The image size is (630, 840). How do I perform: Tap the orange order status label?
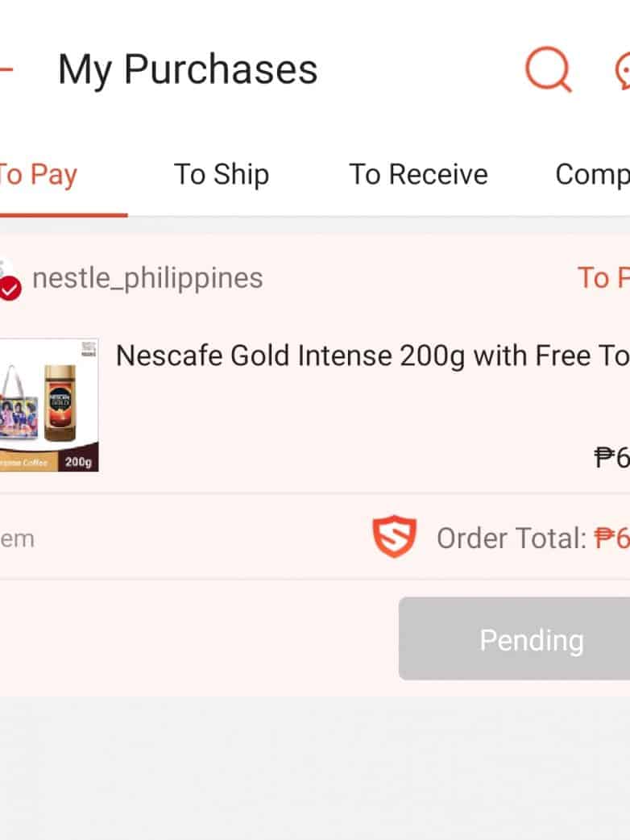tap(603, 278)
